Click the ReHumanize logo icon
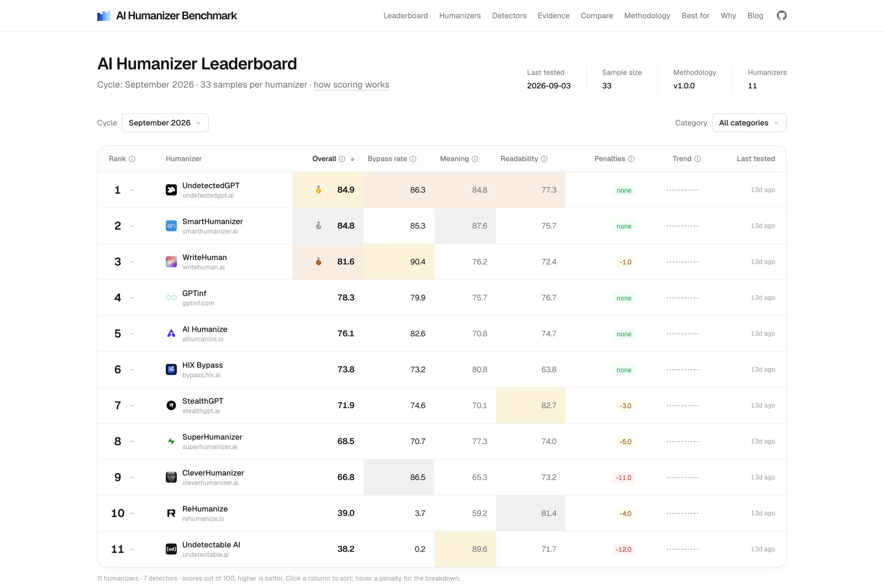The height and width of the screenshot is (588, 884). pos(171,513)
